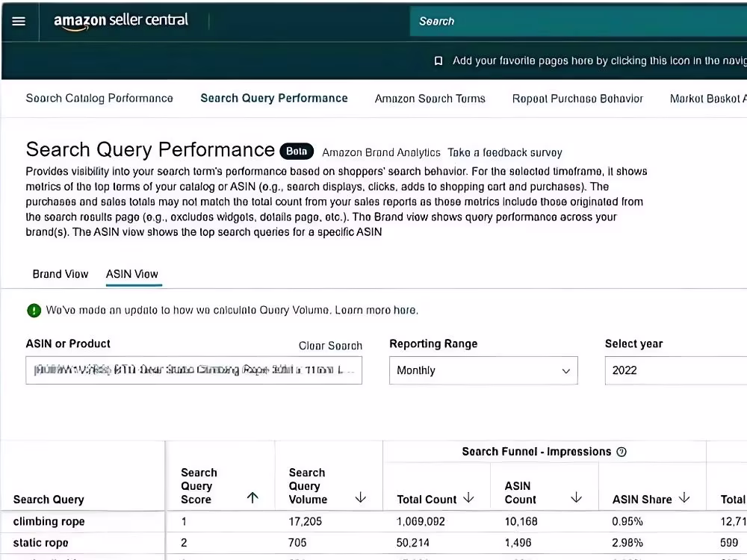Image resolution: width=747 pixels, height=560 pixels.
Task: Sort by Search Query Score arrow
Action: click(252, 497)
